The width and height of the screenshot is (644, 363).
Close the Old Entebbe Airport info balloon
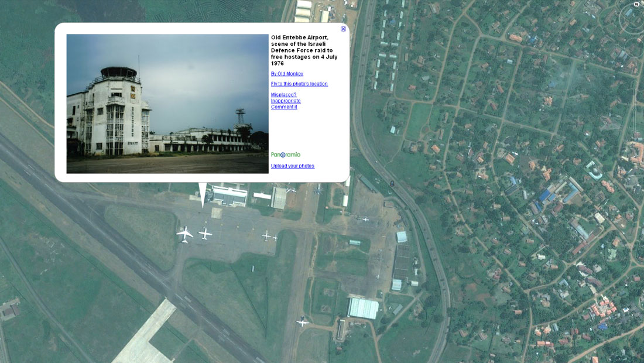pos(343,29)
